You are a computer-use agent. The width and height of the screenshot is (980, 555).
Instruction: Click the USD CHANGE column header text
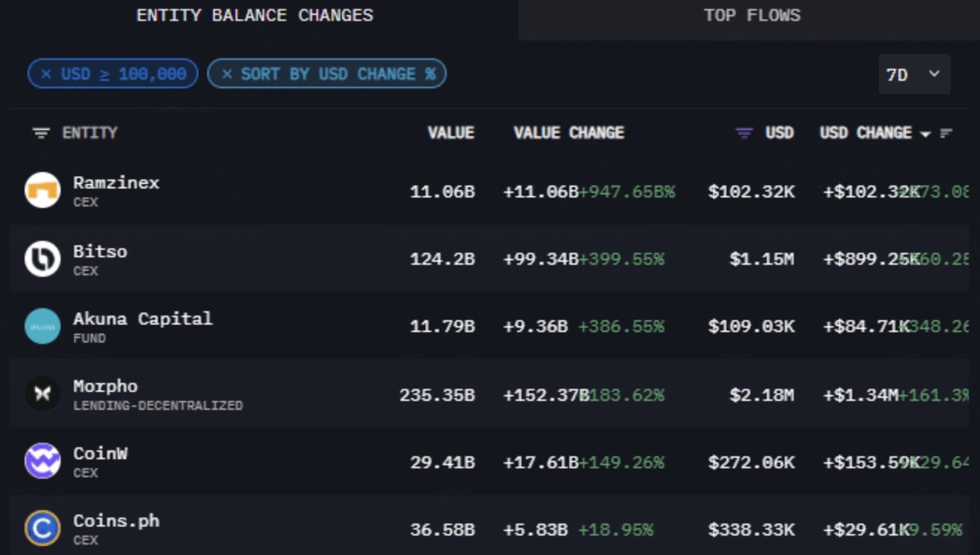(x=866, y=133)
